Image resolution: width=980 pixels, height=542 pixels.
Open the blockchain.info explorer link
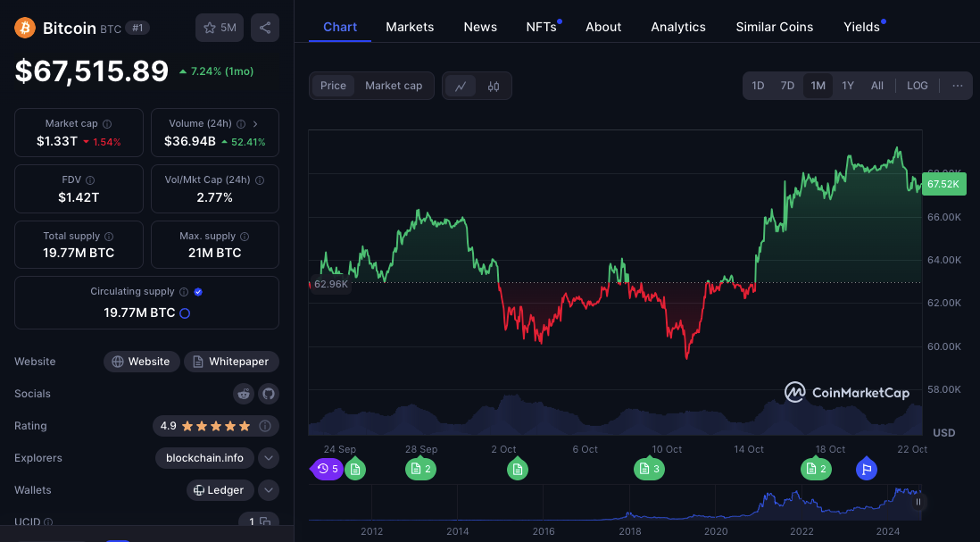[x=204, y=458]
